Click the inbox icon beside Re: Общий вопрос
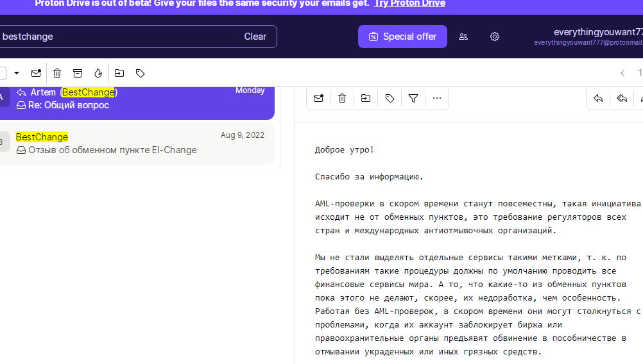Image resolution: width=643 pixels, height=364 pixels. 21,106
